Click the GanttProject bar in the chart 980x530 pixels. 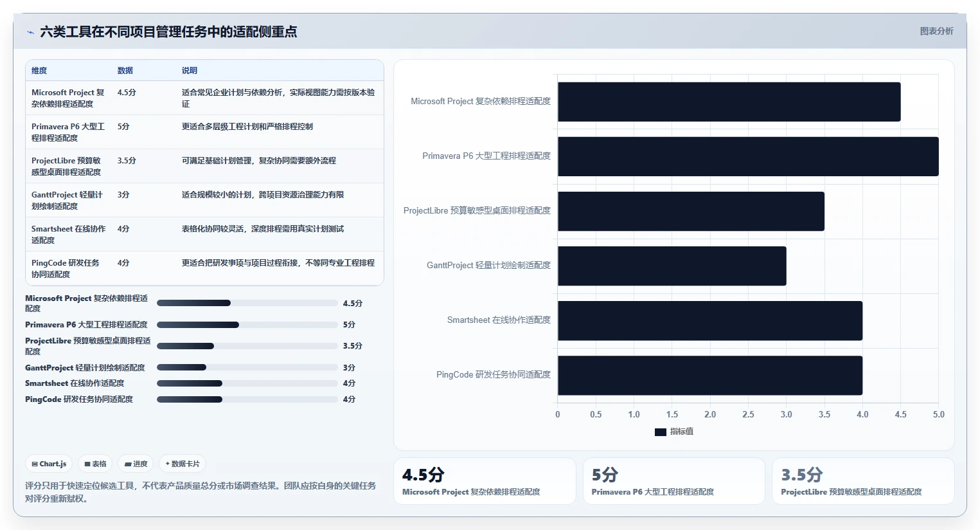click(672, 266)
